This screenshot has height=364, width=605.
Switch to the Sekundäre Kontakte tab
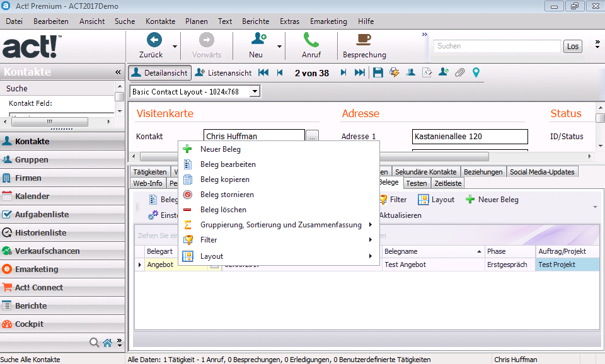425,171
